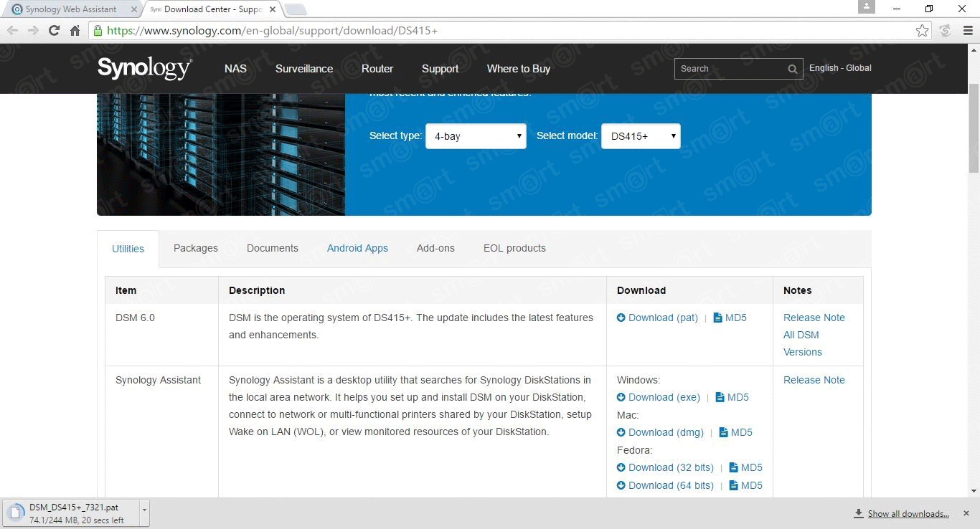Image resolution: width=980 pixels, height=529 pixels.
Task: Open the DSM 6.0 Release Note link
Action: coord(814,318)
